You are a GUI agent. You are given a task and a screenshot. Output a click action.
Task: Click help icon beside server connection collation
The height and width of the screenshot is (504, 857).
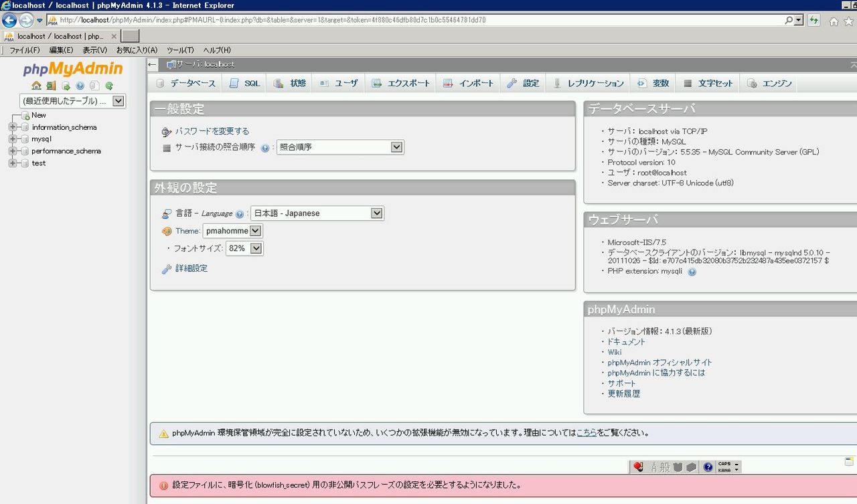click(265, 148)
